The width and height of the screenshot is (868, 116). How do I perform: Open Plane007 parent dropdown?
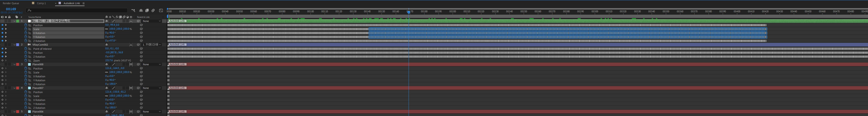point(152,88)
